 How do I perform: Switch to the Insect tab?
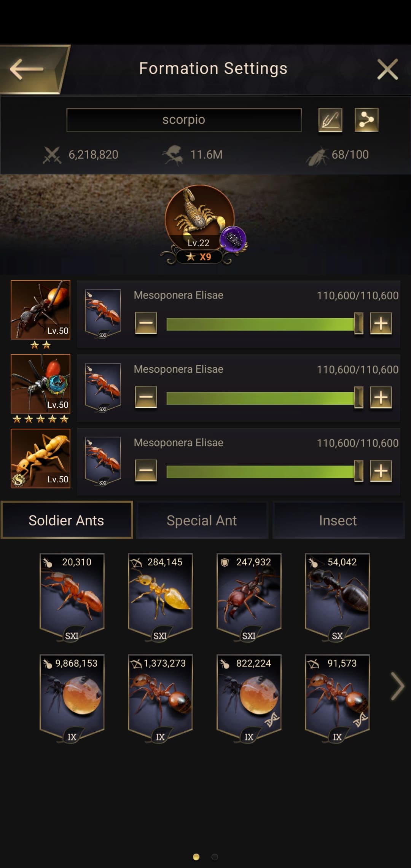pyautogui.click(x=338, y=520)
